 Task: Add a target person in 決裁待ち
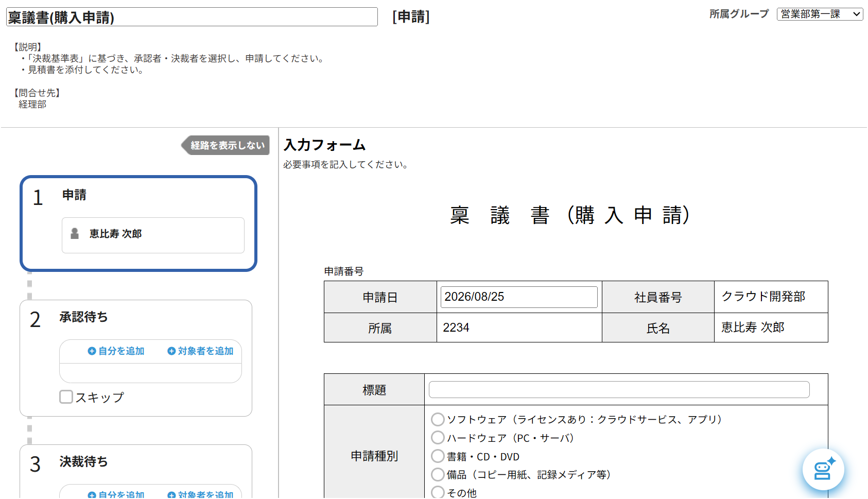[x=200, y=494]
